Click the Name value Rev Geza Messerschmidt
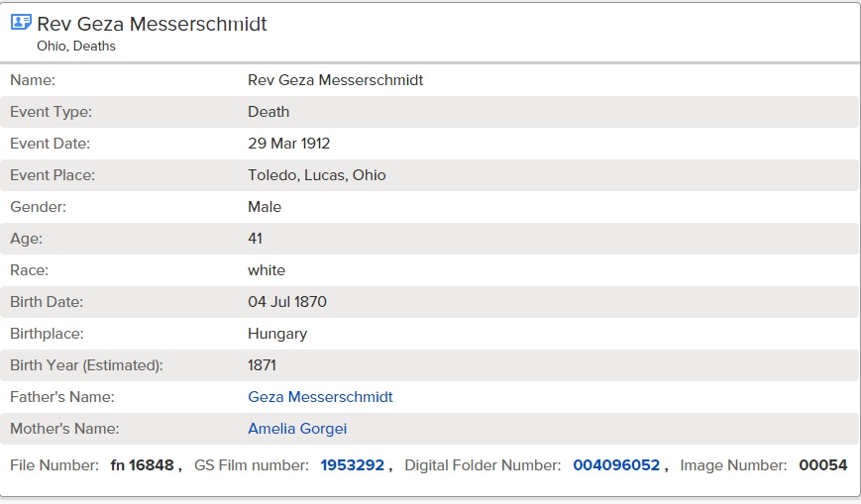The width and height of the screenshot is (861, 504). coord(336,80)
